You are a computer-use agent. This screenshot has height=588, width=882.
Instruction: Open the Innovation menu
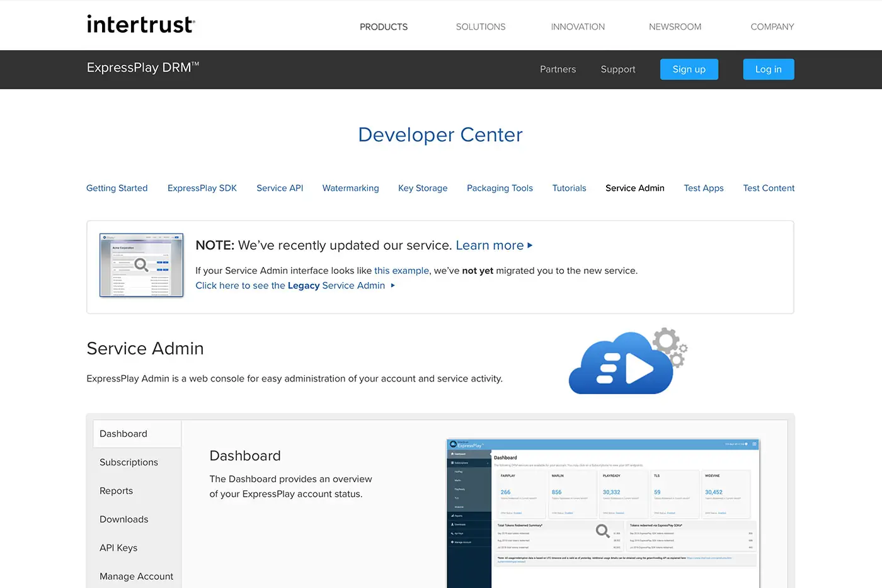coord(578,27)
